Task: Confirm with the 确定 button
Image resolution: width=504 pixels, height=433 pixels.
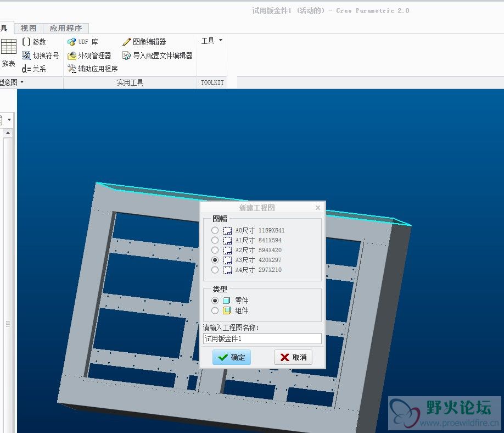Action: click(232, 357)
